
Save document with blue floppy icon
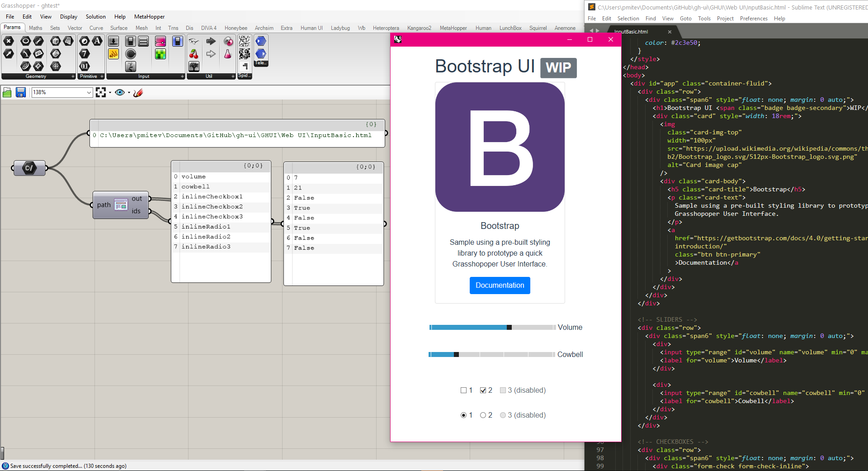tap(20, 92)
